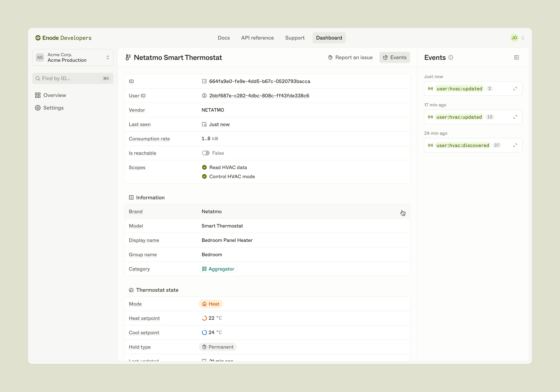Viewport: 560px width, 392px height.
Task: Click the Heat setpoint orange ring
Action: (204, 318)
